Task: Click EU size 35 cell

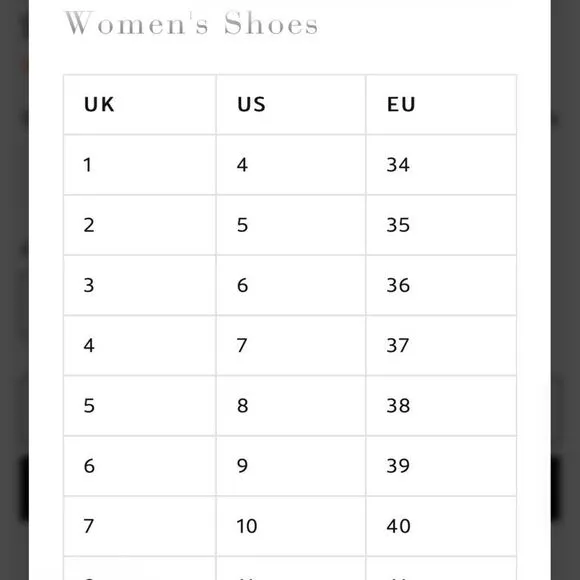Action: pos(441,225)
